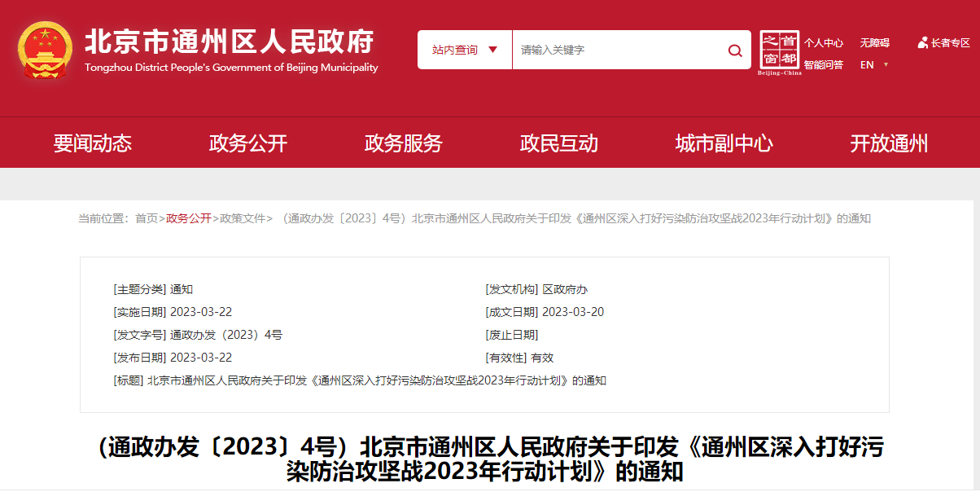Open the 政务公开 main menu item

[248, 144]
